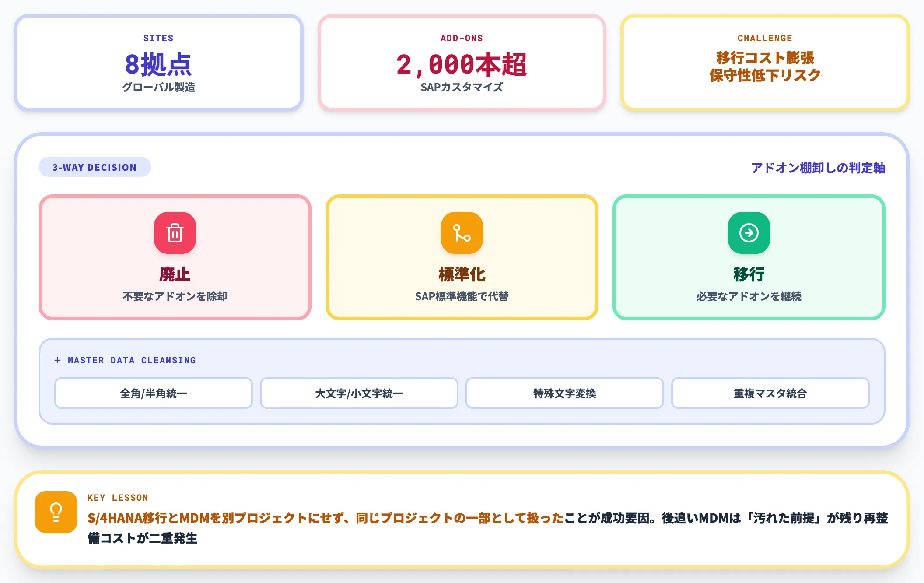Click the heading アドオン棚卸しの判定軸

(818, 168)
